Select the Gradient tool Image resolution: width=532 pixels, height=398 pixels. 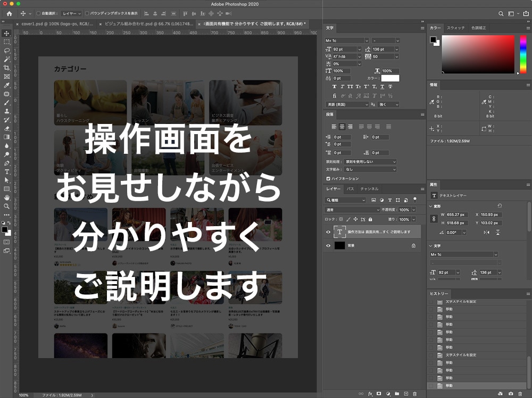[6, 137]
